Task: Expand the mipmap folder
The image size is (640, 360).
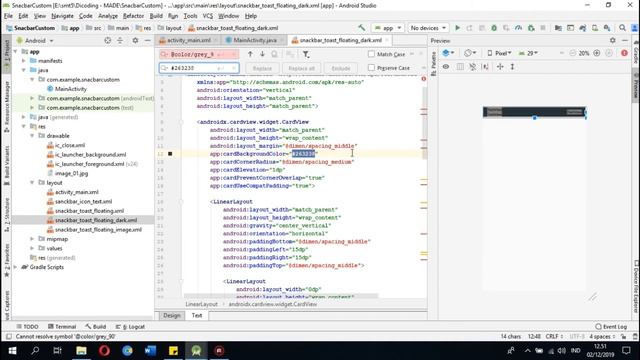Action: 32,239
